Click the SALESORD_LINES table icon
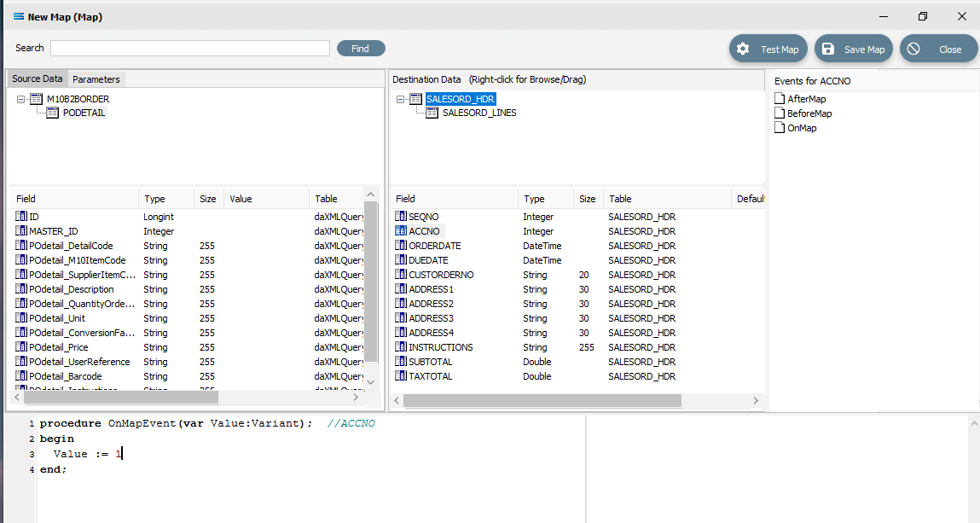This screenshot has width=980, height=523. 432,113
